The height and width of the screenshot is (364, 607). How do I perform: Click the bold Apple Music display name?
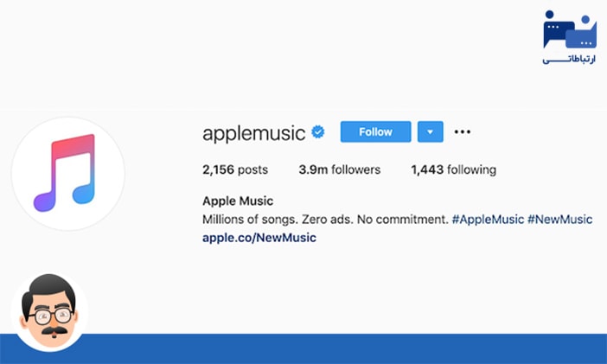pos(239,201)
